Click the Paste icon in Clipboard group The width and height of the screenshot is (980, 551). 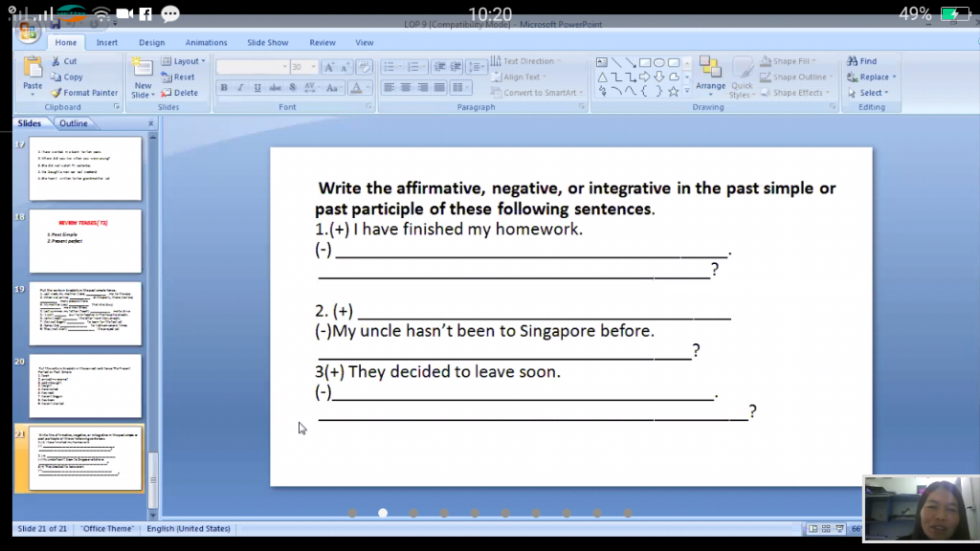pos(33,68)
